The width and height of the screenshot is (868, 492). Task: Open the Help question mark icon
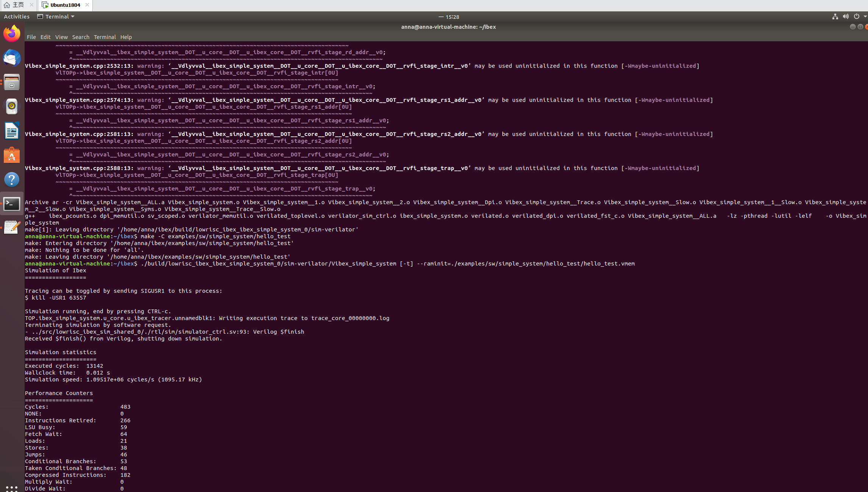[x=12, y=180]
